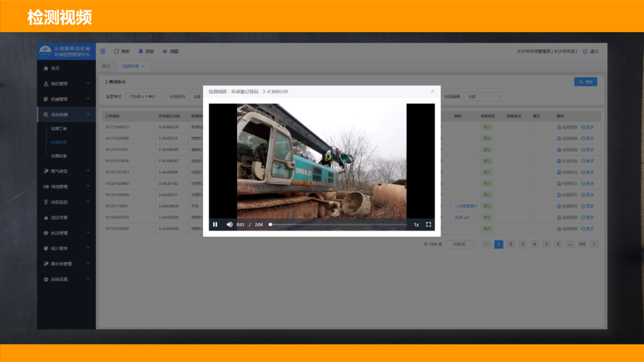
Task: Click the blue 查询 search button
Action: 585,82
